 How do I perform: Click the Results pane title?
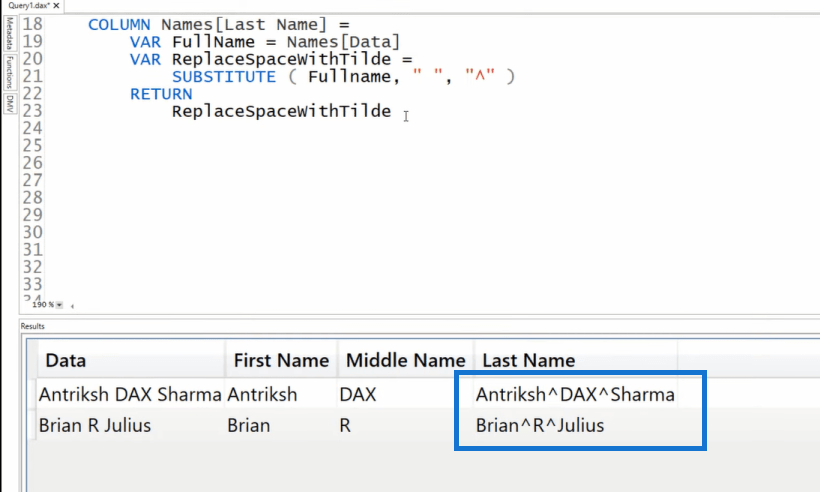pyautogui.click(x=32, y=326)
